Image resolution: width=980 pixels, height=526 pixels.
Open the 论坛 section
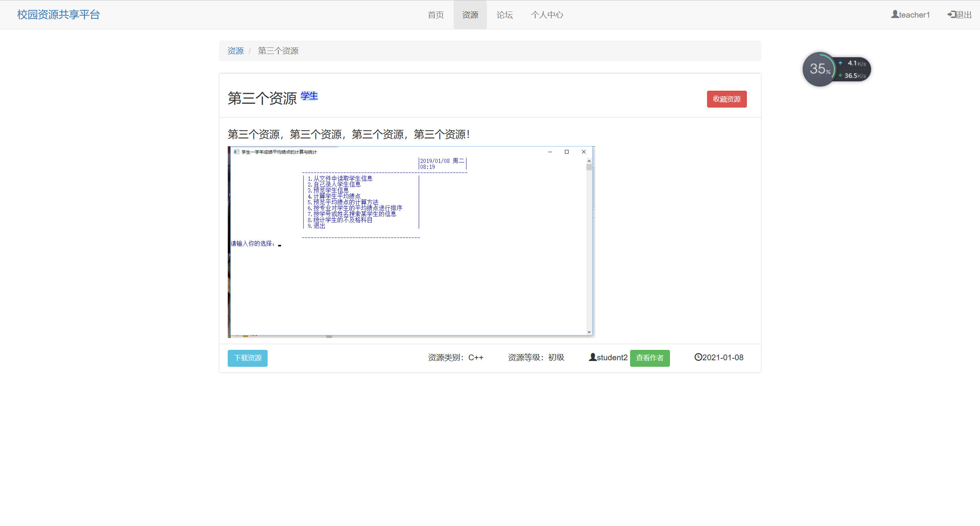[x=505, y=15]
